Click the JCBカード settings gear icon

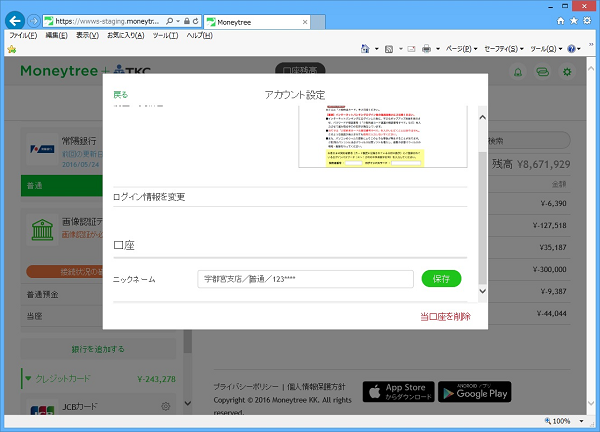[x=165, y=406]
